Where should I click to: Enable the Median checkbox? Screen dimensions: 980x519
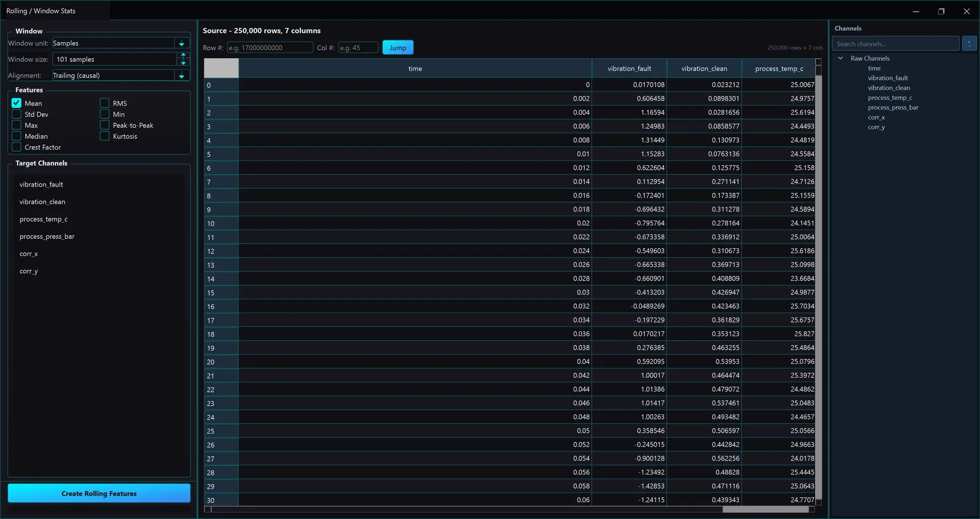(17, 136)
